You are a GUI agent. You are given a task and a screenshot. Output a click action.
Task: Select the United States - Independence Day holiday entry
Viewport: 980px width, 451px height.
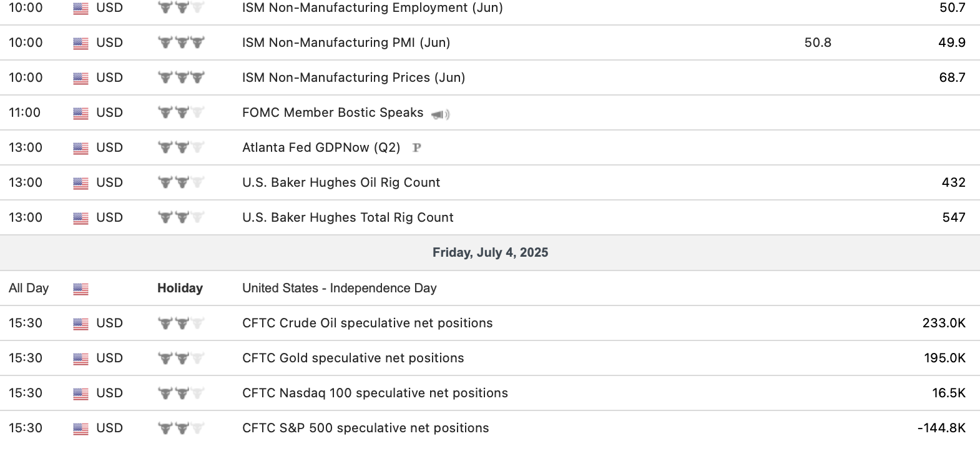click(339, 288)
